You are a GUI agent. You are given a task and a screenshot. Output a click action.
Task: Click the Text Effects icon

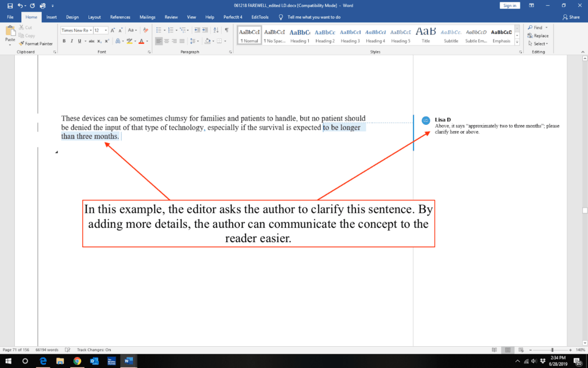(x=118, y=41)
